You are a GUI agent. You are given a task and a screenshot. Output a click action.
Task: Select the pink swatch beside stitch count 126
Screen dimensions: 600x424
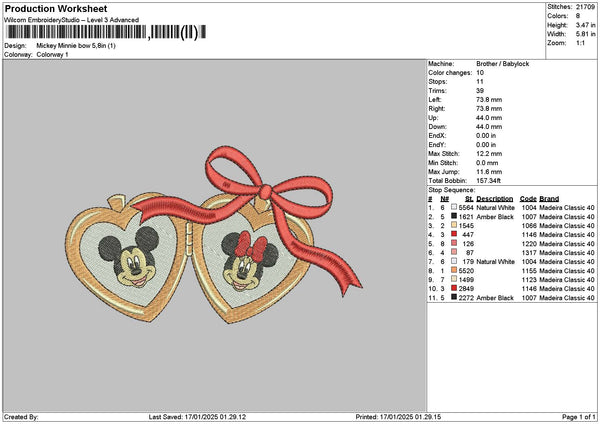click(454, 243)
